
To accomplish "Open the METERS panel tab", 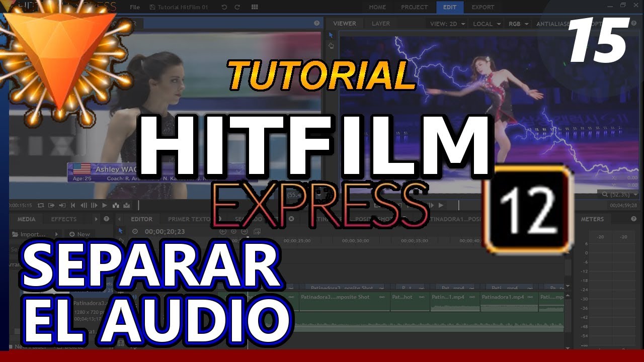I will coord(592,219).
